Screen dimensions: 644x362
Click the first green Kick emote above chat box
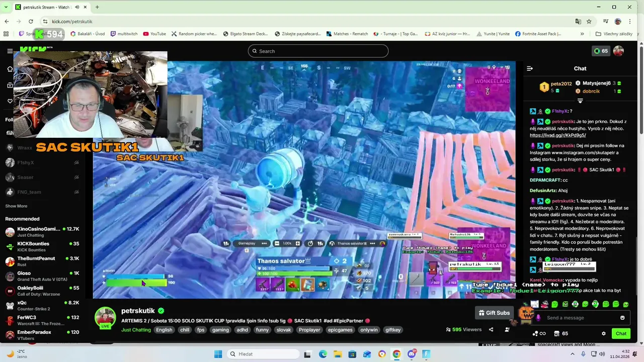(x=554, y=304)
